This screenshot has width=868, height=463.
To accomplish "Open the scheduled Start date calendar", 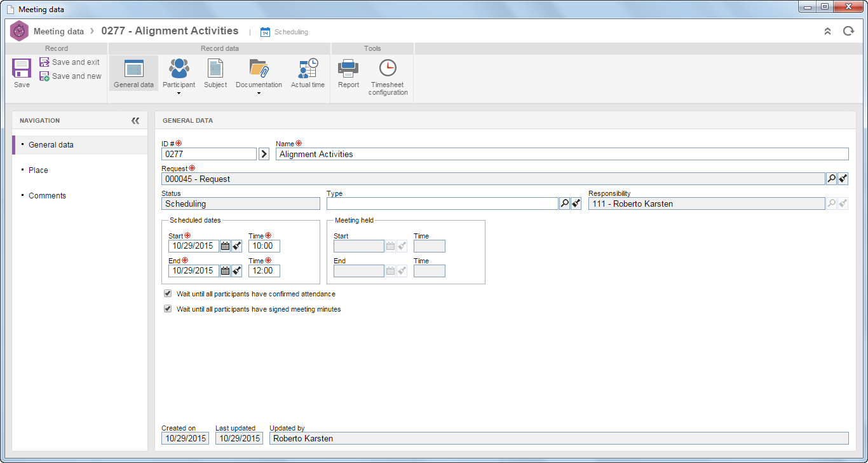I will 225,246.
